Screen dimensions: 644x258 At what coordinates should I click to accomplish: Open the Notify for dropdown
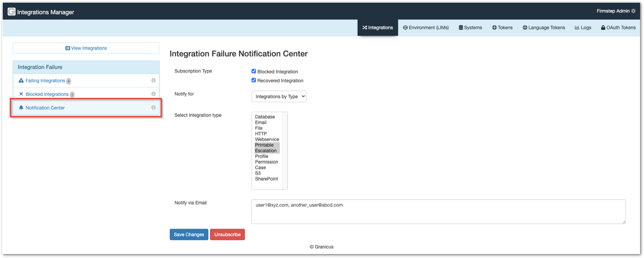point(279,97)
